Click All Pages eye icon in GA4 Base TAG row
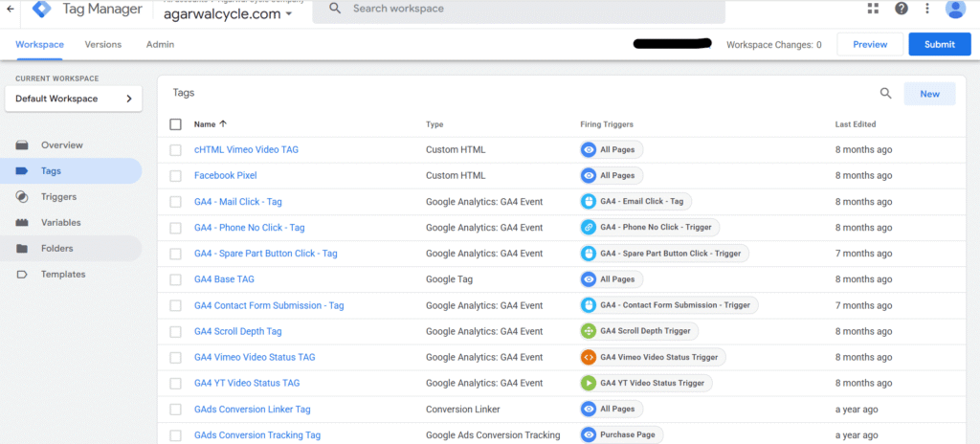Viewport: 980px width, 444px height. coord(589,279)
